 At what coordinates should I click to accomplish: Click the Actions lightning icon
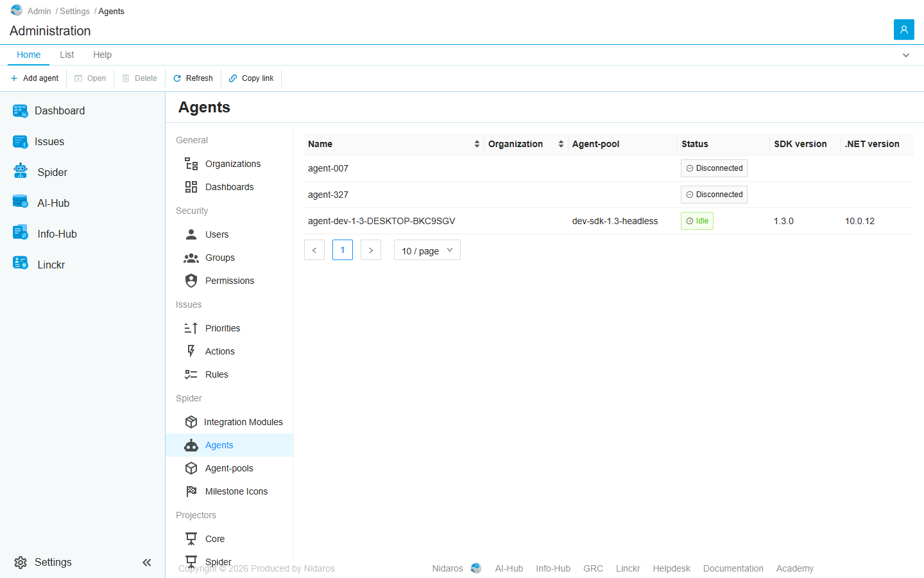pos(191,351)
